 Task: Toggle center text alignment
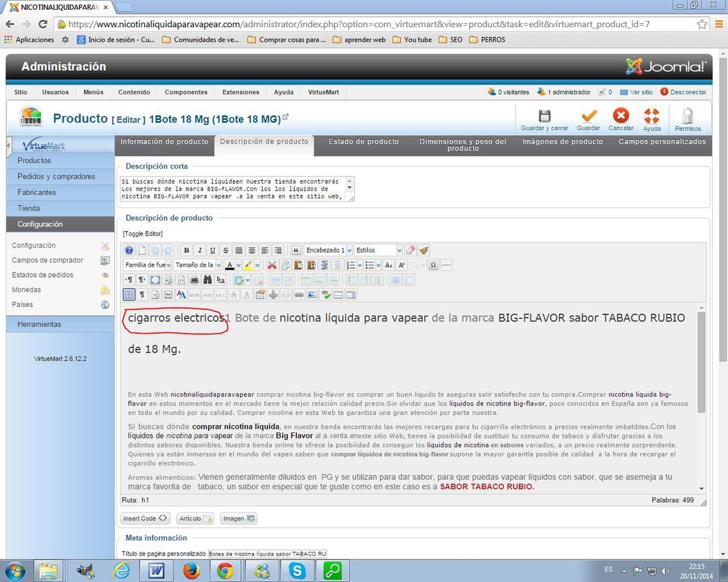click(251, 250)
